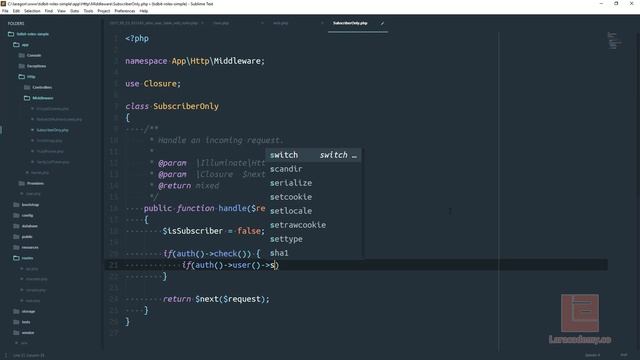Switch to the migration file tab
Viewport: 640px width, 360px height.
[153, 23]
